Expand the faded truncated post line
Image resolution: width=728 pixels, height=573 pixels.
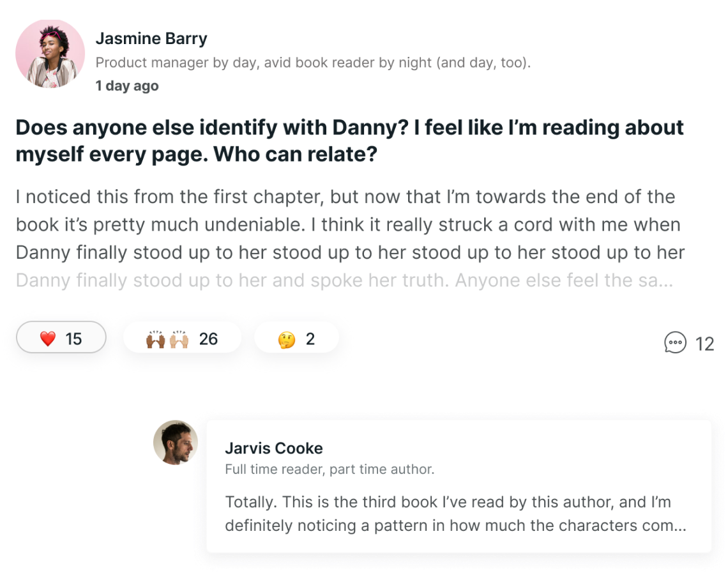344,280
